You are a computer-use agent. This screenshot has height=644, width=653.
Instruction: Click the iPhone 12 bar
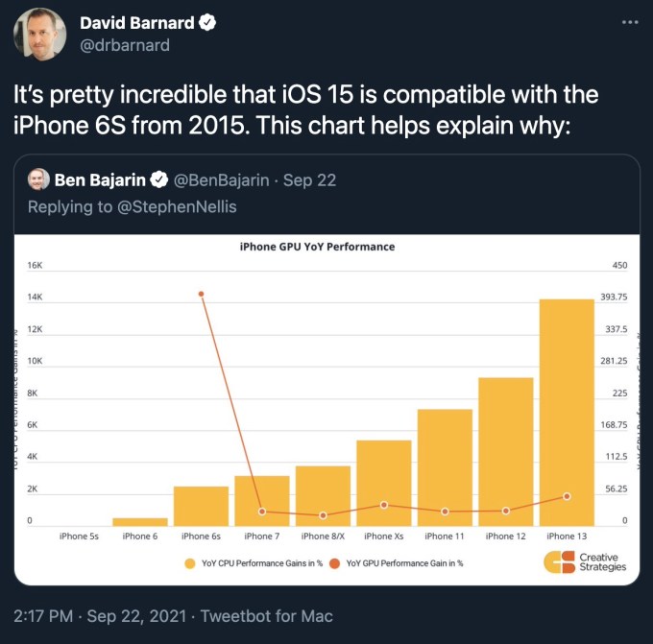[505, 451]
